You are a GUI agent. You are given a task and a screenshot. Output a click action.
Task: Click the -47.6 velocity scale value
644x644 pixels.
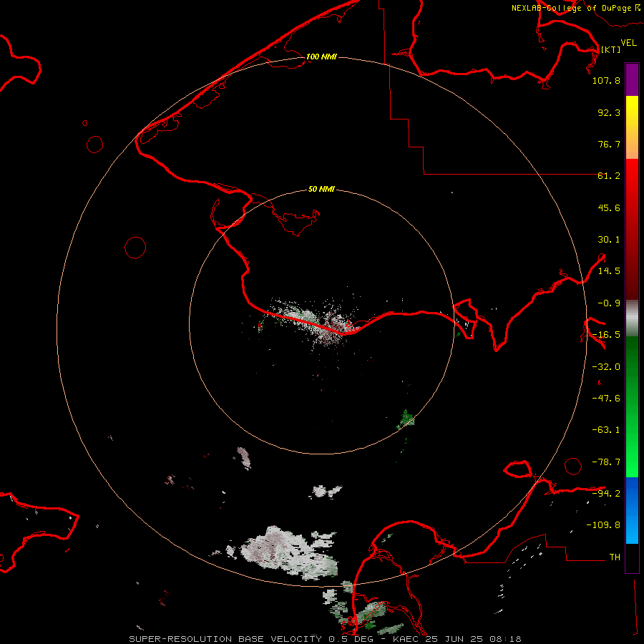(606, 399)
